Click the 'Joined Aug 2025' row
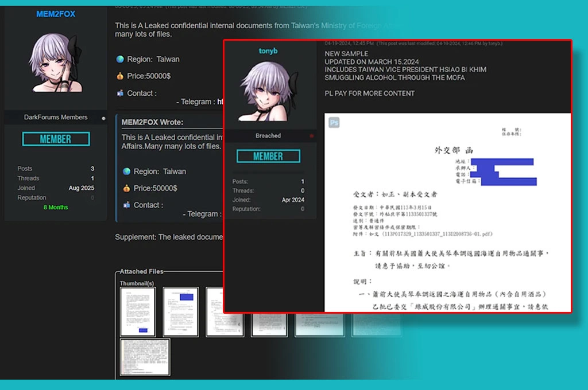This screenshot has width=588, height=390. 56,188
